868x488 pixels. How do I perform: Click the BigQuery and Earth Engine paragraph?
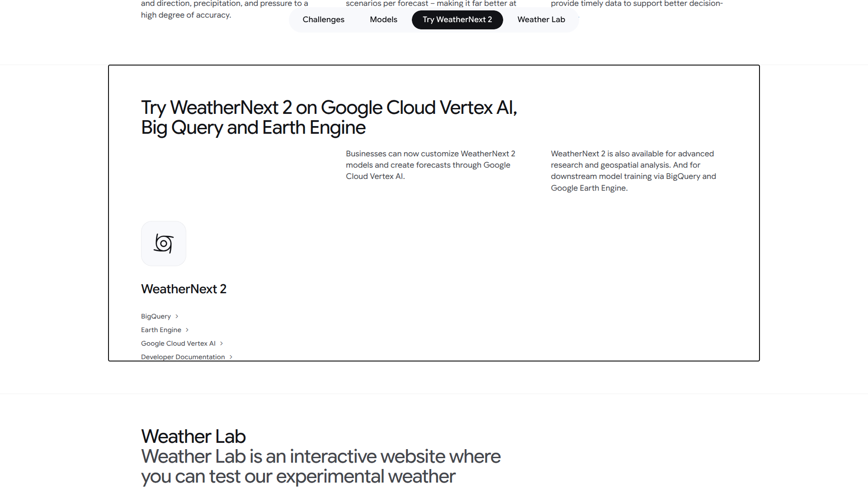(x=633, y=170)
